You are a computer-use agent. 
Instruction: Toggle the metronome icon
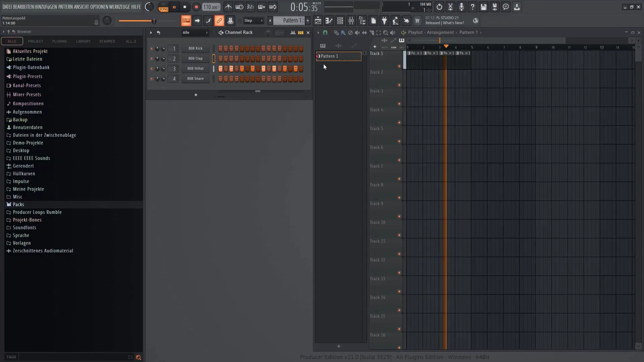[228, 7]
